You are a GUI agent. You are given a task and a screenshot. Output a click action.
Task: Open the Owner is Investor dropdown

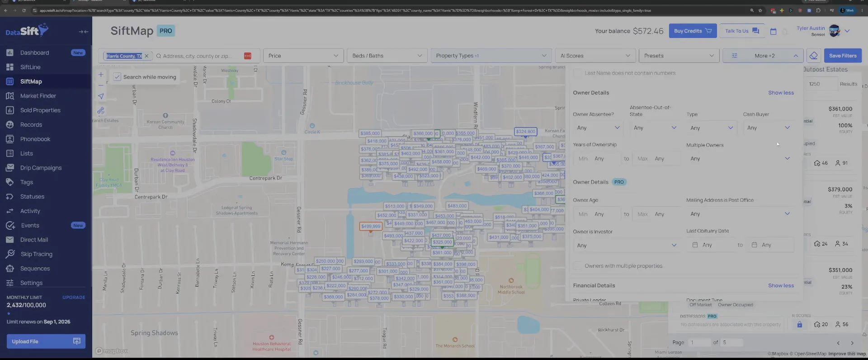(627, 246)
